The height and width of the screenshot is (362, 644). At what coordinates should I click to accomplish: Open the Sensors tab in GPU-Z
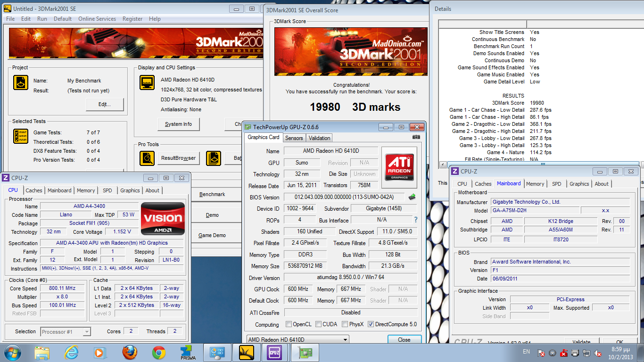pos(294,138)
